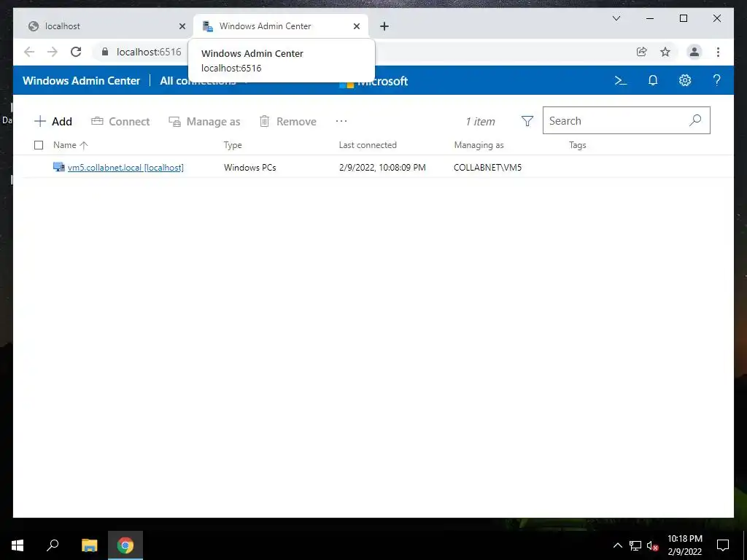Click the Last connected column header
The width and height of the screenshot is (747, 560).
coord(368,145)
